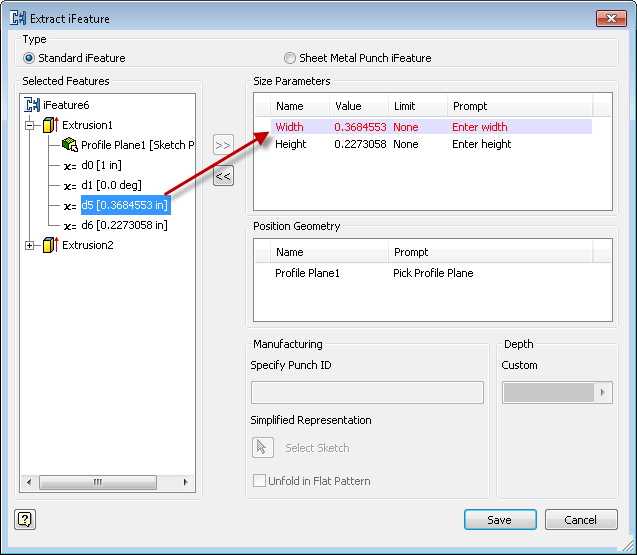Viewport: 637px width, 555px height.
Task: Collapse the Extrusion1 tree node
Action: point(31,125)
